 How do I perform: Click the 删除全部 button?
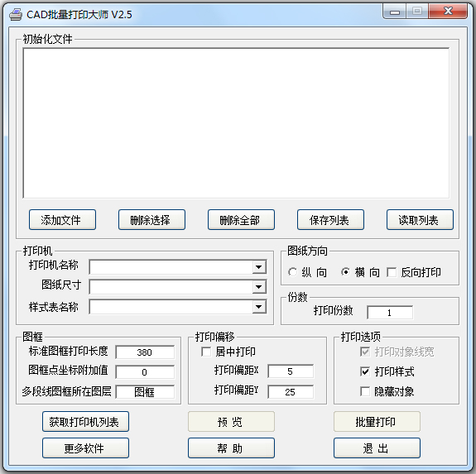[241, 219]
